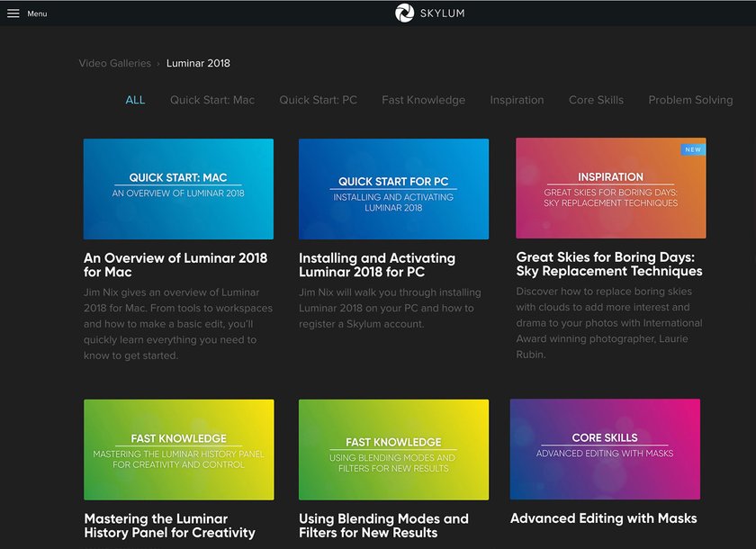This screenshot has width=756, height=549.
Task: Open the hamburger menu icon
Action: tap(13, 13)
